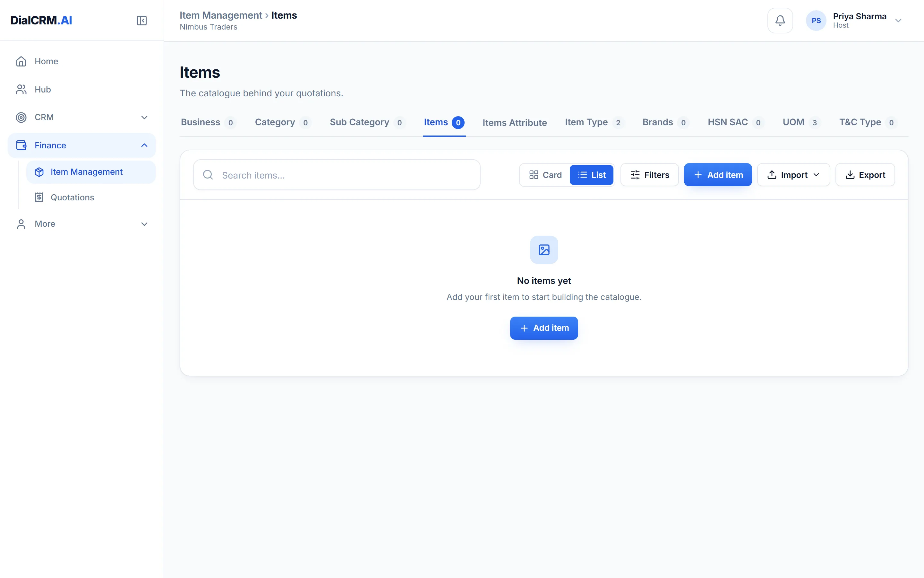Open the user account dropdown chevron
The width and height of the screenshot is (924, 578).
(x=898, y=21)
